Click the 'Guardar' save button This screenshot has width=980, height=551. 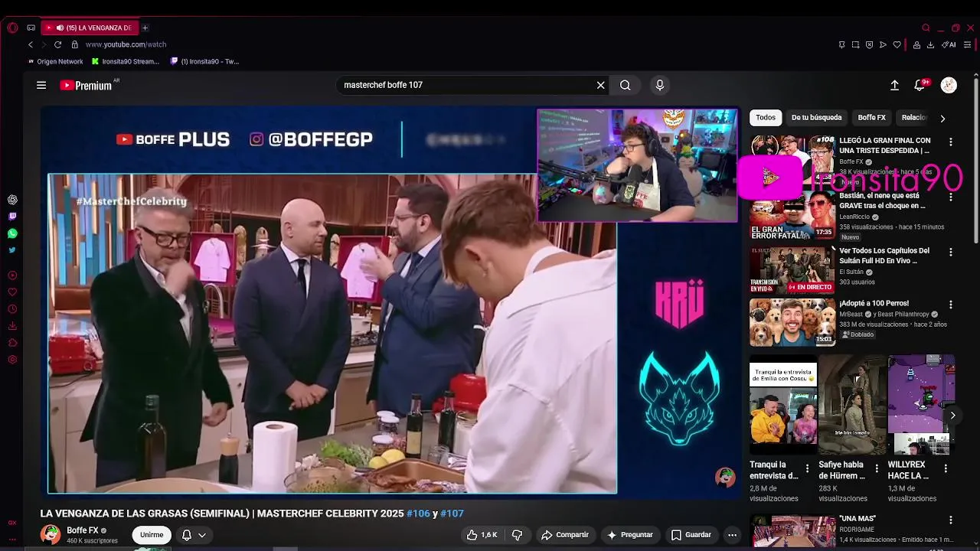pos(691,535)
